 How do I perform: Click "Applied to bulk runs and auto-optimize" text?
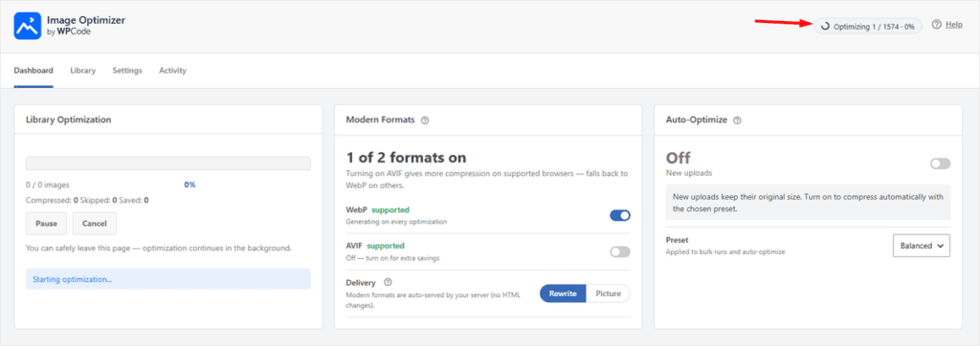coord(725,251)
